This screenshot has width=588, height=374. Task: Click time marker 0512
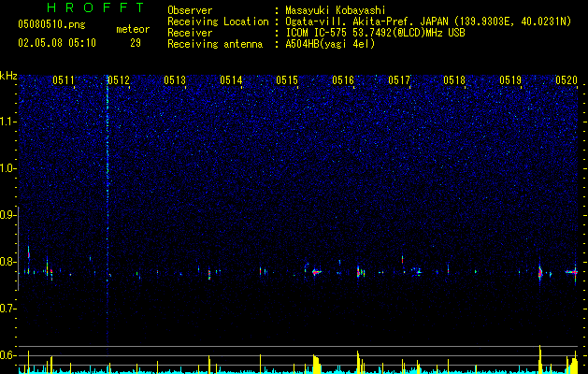pyautogui.click(x=119, y=80)
